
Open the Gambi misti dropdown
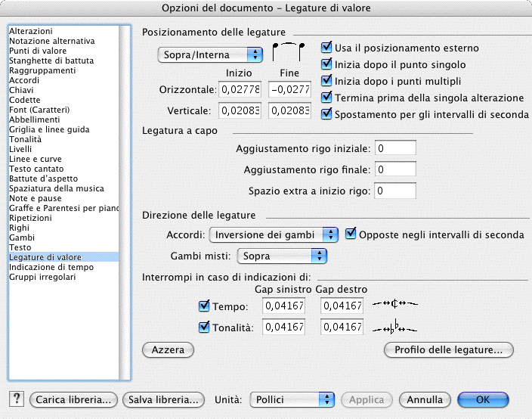coord(282,256)
